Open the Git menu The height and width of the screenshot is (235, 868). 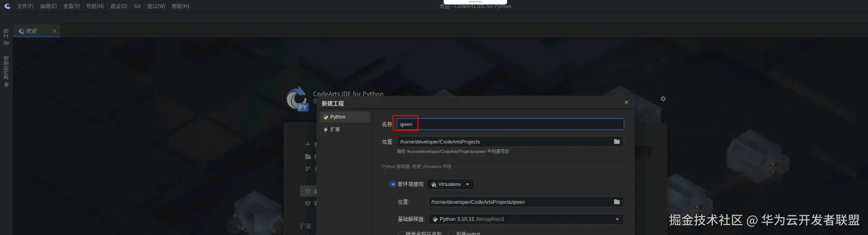[137, 6]
